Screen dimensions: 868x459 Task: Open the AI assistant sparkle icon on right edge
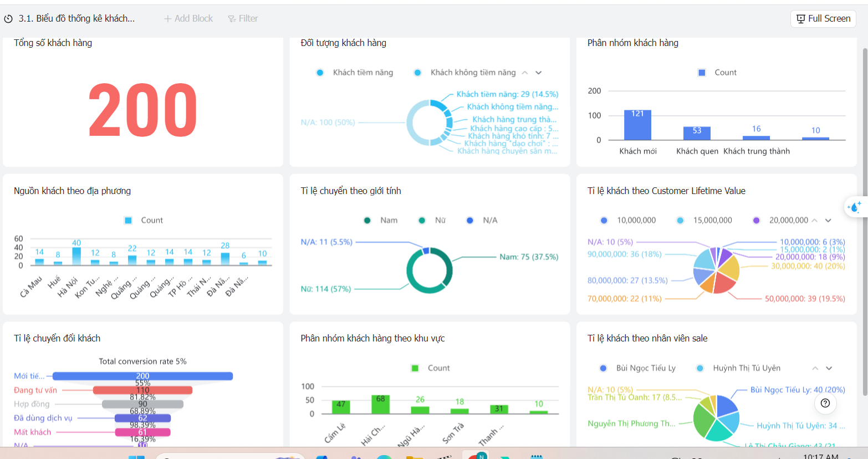pyautogui.click(x=854, y=207)
